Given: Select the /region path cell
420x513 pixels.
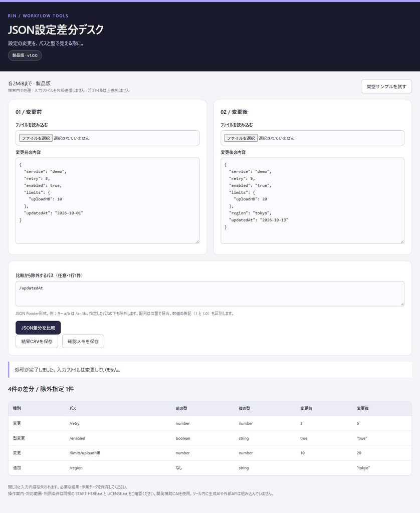Looking at the screenshot, I should [x=76, y=468].
